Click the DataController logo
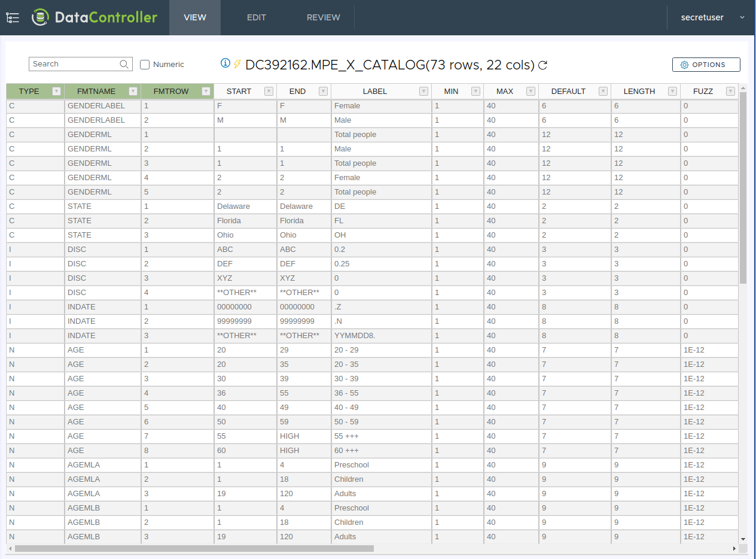The height and width of the screenshot is (559, 756). [94, 17]
